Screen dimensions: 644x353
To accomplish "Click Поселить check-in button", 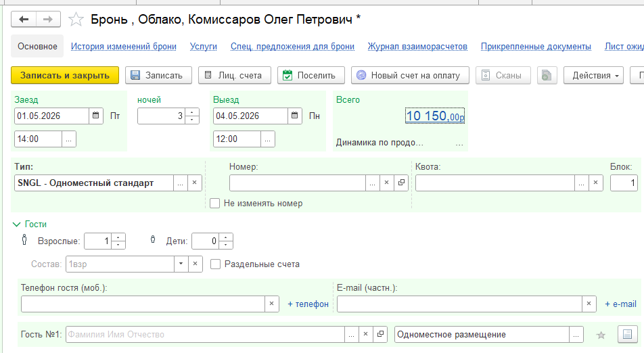I will tap(311, 76).
